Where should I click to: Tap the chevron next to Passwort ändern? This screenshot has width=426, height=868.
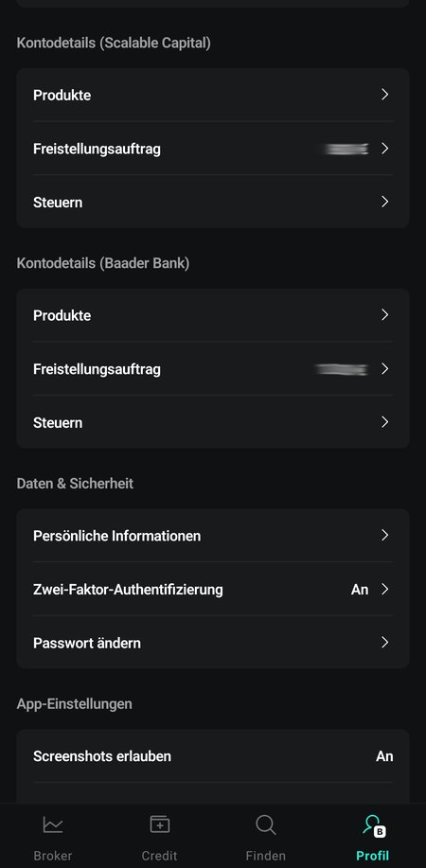[x=385, y=643]
